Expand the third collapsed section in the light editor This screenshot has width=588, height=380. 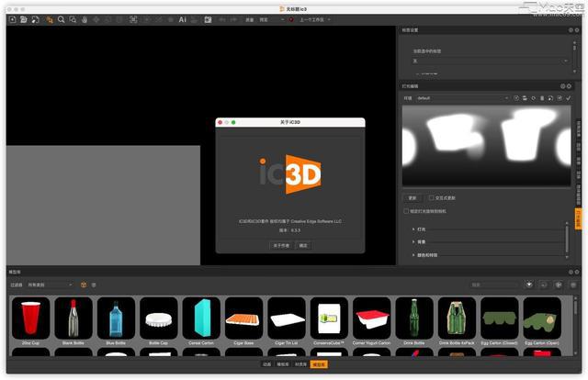[413, 255]
